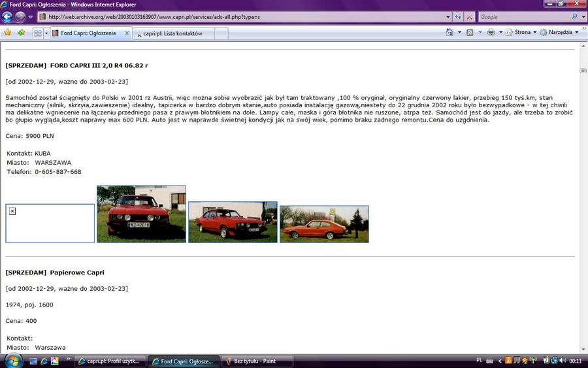Open the front-view red Capri photo
The width and height of the screenshot is (588, 368).
[x=141, y=214]
